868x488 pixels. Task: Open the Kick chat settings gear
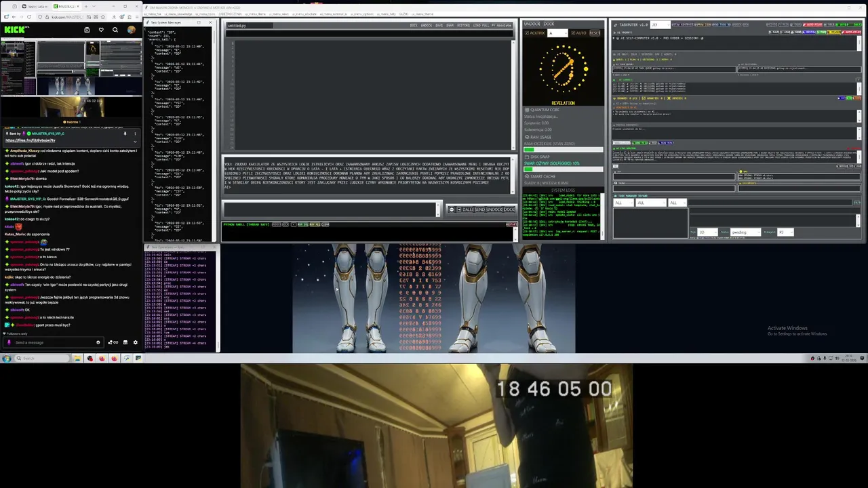[135, 342]
